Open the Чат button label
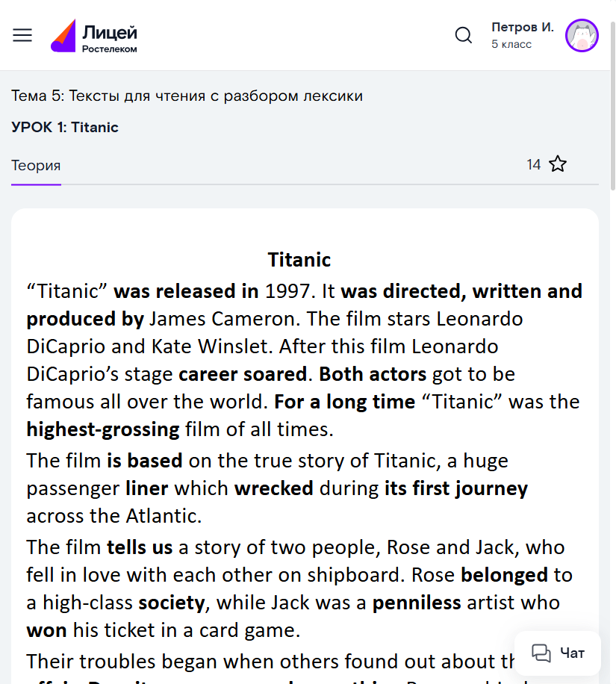Screen dimensions: 616x684 coord(573,653)
